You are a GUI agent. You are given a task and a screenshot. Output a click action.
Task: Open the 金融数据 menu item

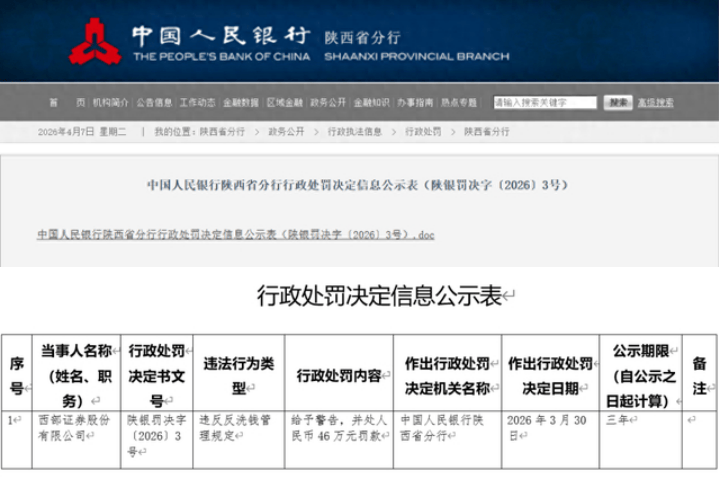tap(241, 103)
